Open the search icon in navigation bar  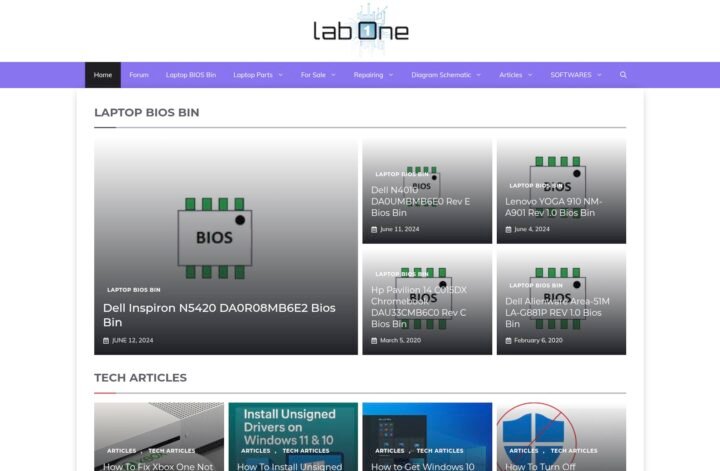623,75
